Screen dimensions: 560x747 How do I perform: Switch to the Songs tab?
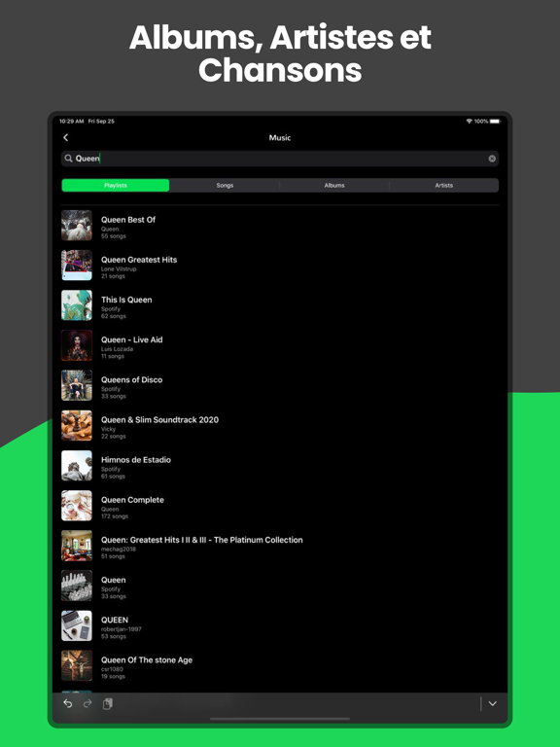225,186
